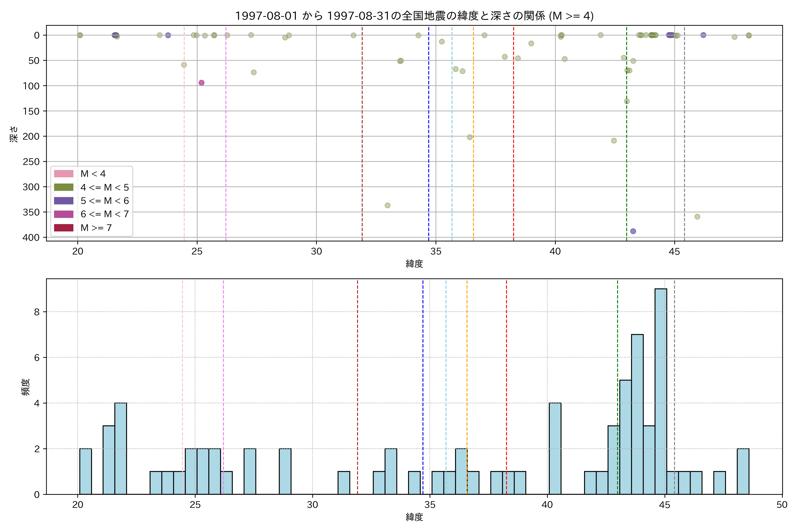Click the histogram bar with frequency 7
The width and height of the screenshot is (798, 532).
click(637, 414)
